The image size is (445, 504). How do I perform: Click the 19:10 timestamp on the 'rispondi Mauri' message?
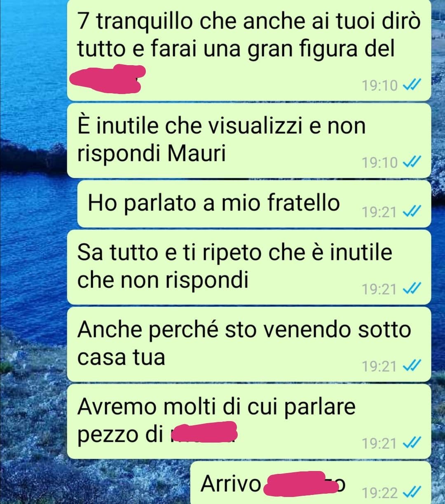click(x=379, y=163)
